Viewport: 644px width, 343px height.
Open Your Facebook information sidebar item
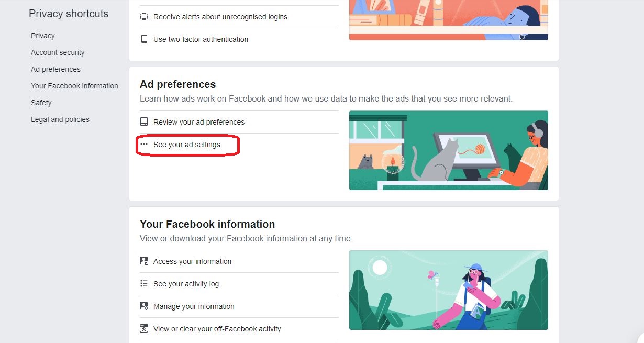pyautogui.click(x=74, y=86)
